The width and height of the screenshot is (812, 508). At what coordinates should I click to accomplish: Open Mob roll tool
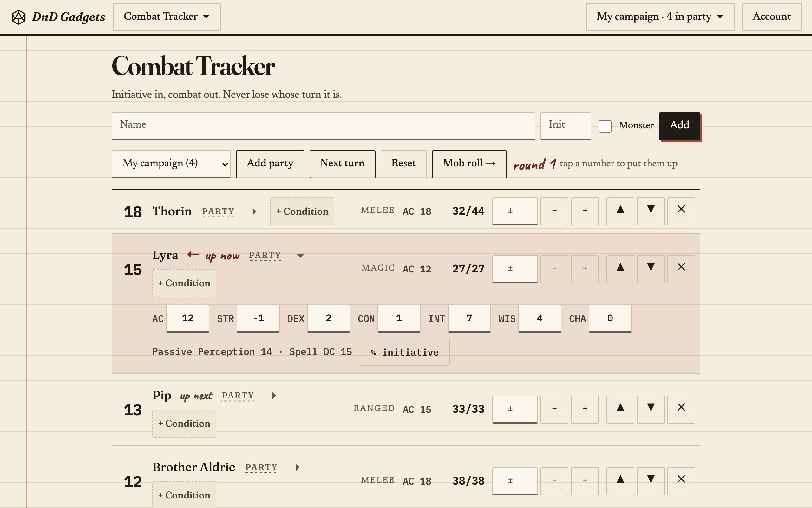pos(469,164)
